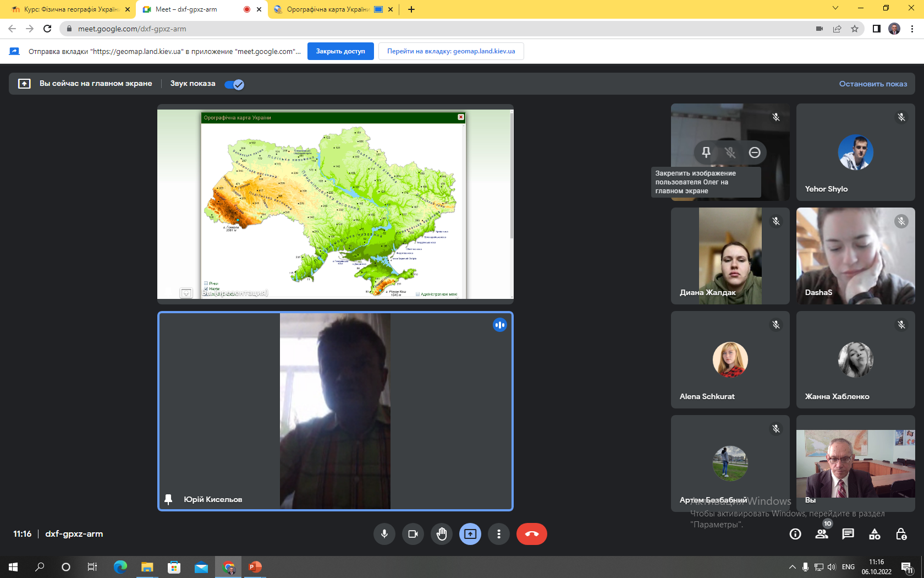
Task: Open more options three-dot menu in controls
Action: click(x=499, y=534)
